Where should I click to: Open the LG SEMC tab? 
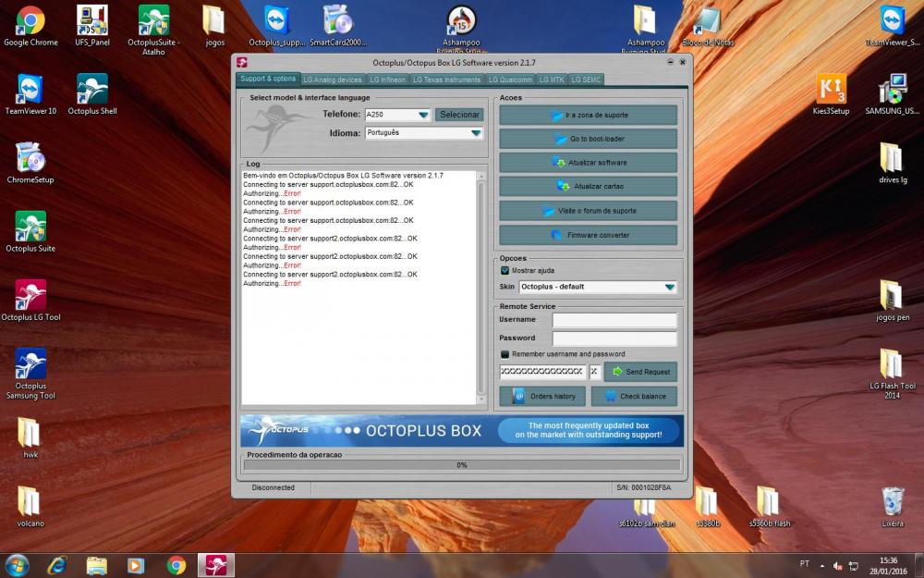[x=586, y=80]
